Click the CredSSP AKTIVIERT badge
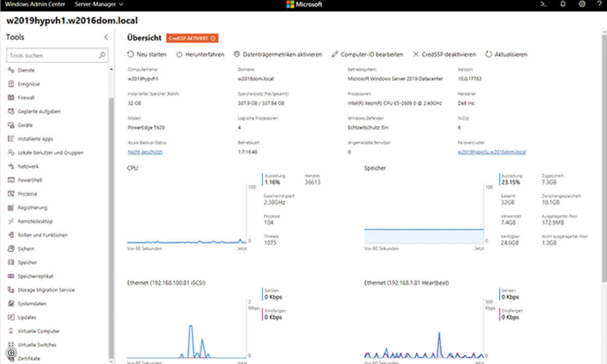 pyautogui.click(x=192, y=38)
